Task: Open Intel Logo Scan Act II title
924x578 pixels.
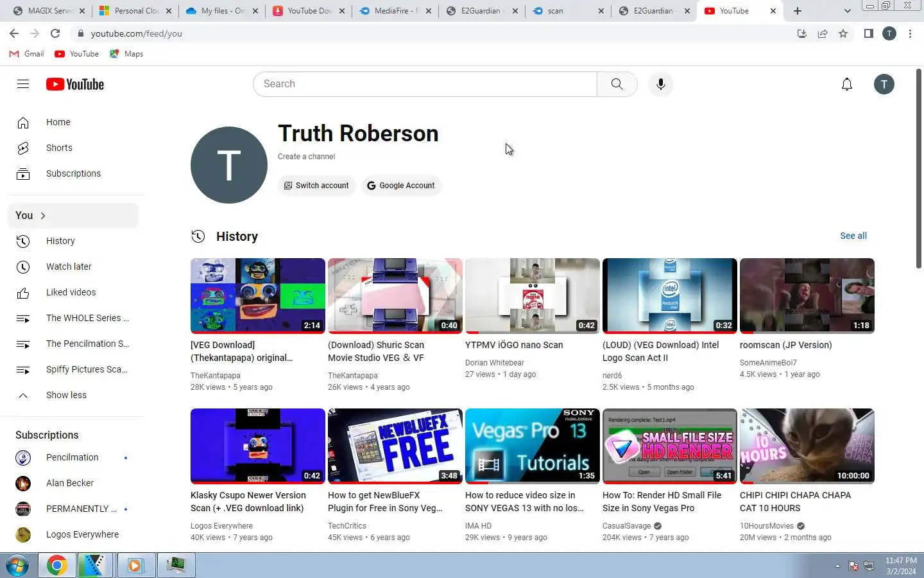Action: tap(661, 351)
